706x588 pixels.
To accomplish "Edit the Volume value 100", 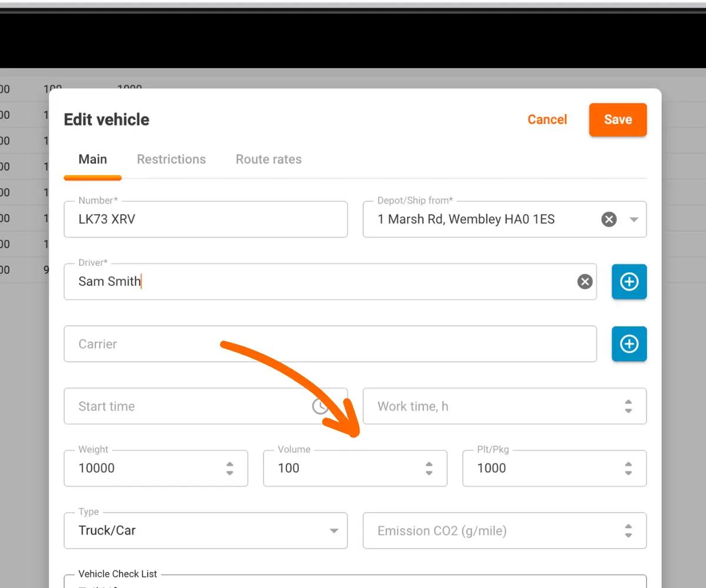I will pos(355,469).
